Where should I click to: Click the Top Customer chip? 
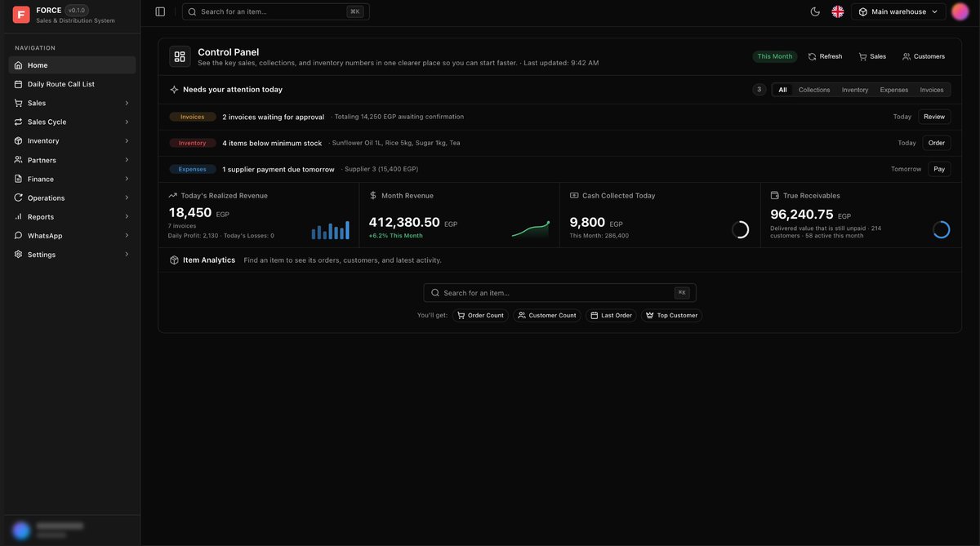pos(671,315)
